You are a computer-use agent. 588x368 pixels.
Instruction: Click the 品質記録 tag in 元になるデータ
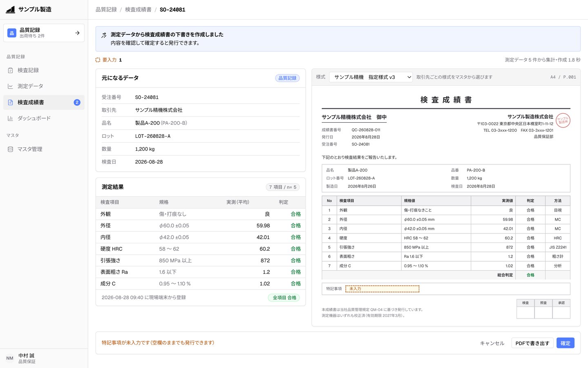(287, 78)
